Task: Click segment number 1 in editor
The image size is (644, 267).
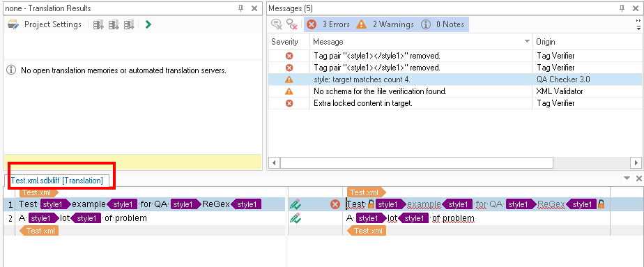Action: [10, 204]
